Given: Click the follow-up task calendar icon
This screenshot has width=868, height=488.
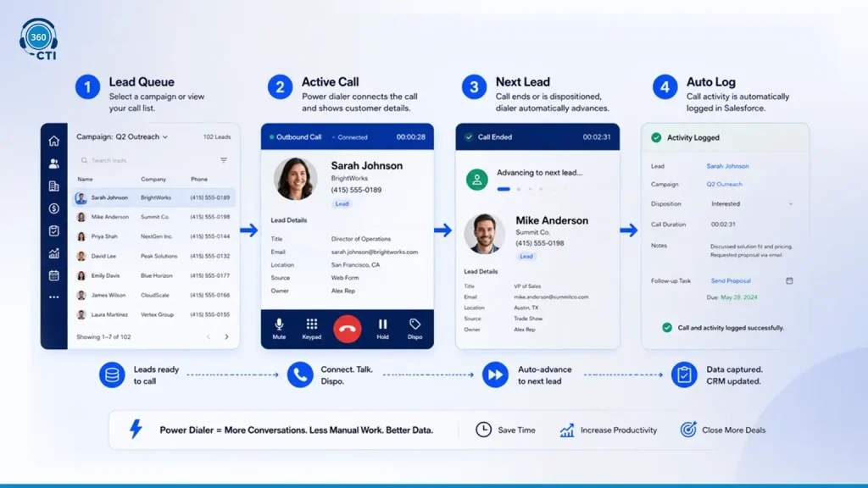Looking at the screenshot, I should 789,280.
